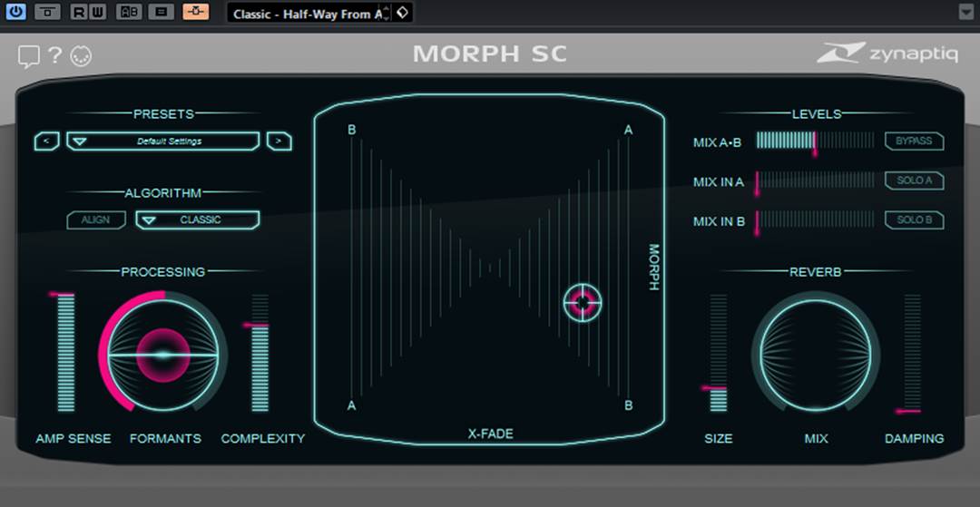
Task: Click the AMP SENSE label
Action: click(73, 438)
